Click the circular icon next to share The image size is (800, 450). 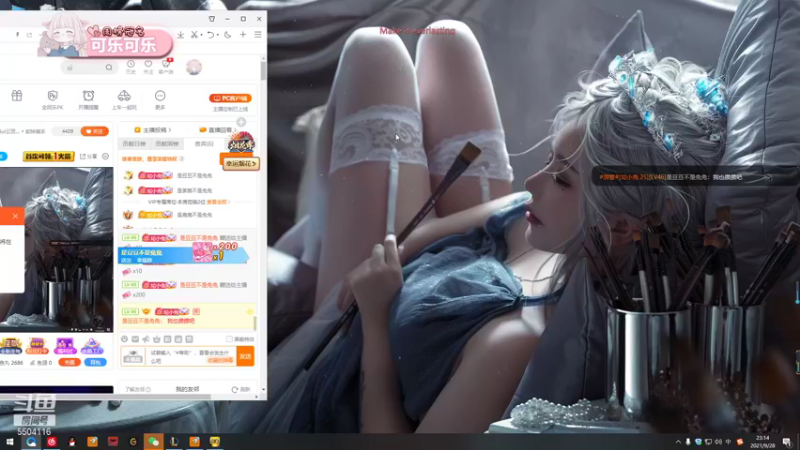[106, 156]
